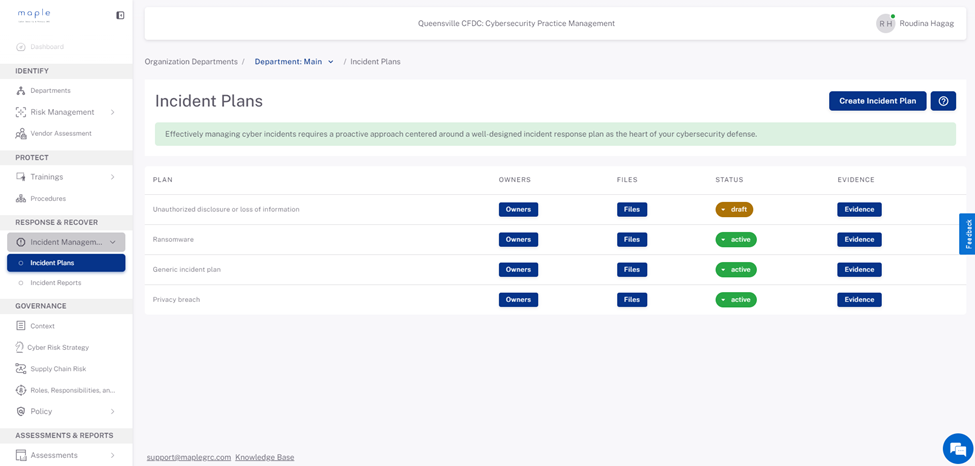Click the Assessments icon in sidebar
This screenshot has width=975, height=466.
(x=21, y=455)
